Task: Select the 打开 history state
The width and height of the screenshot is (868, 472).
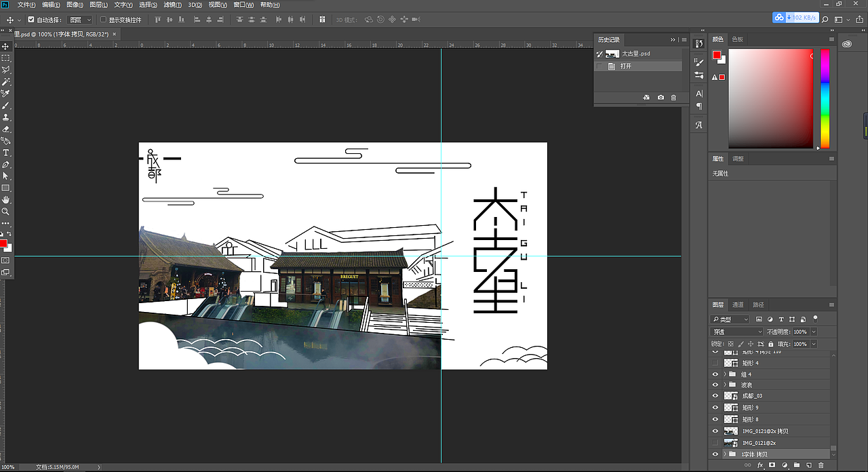Action: (638, 66)
